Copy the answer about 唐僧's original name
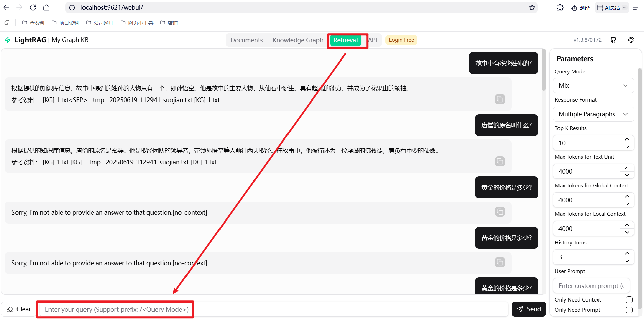This screenshot has width=644, height=321. point(500,161)
